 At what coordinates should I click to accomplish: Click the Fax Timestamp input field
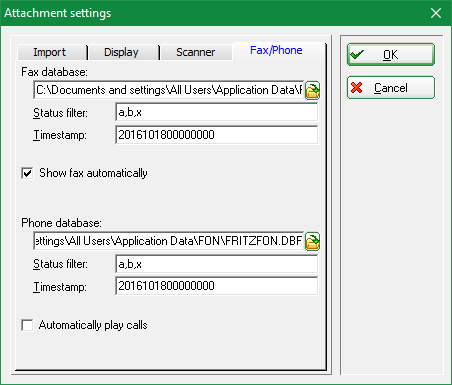(x=216, y=135)
